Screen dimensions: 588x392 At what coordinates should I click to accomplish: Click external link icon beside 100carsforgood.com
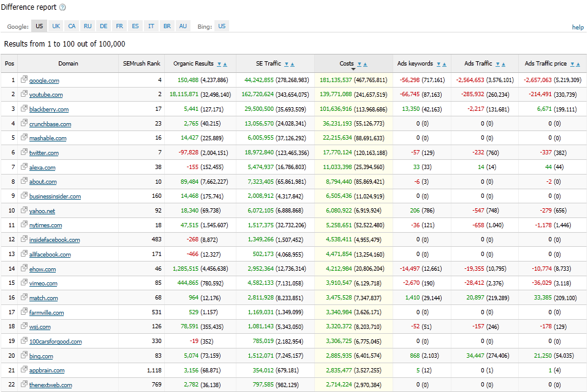point(24,340)
